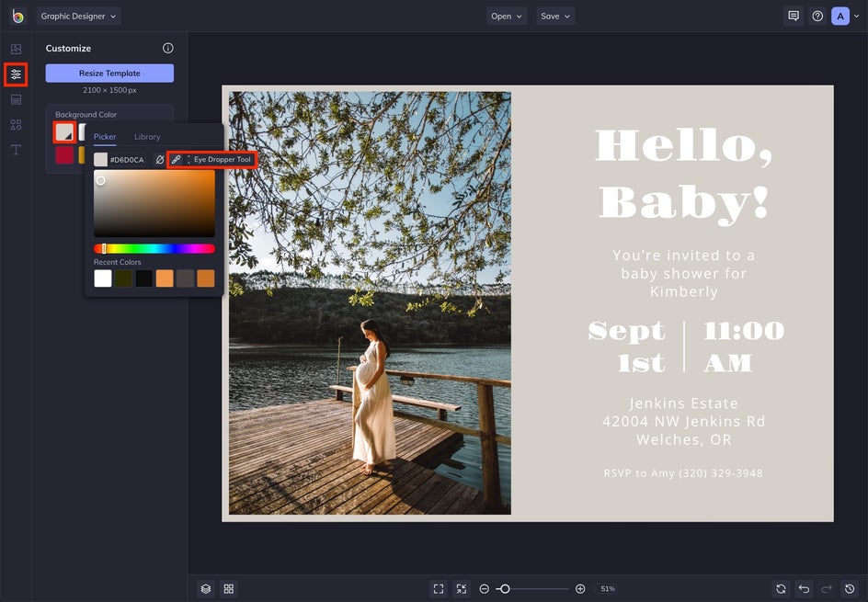Image resolution: width=868 pixels, height=602 pixels.
Task: Click the 51% zoom percentage field
Action: click(607, 589)
